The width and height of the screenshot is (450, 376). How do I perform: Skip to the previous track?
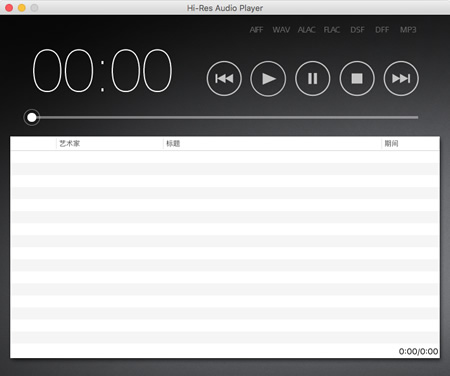pos(224,79)
